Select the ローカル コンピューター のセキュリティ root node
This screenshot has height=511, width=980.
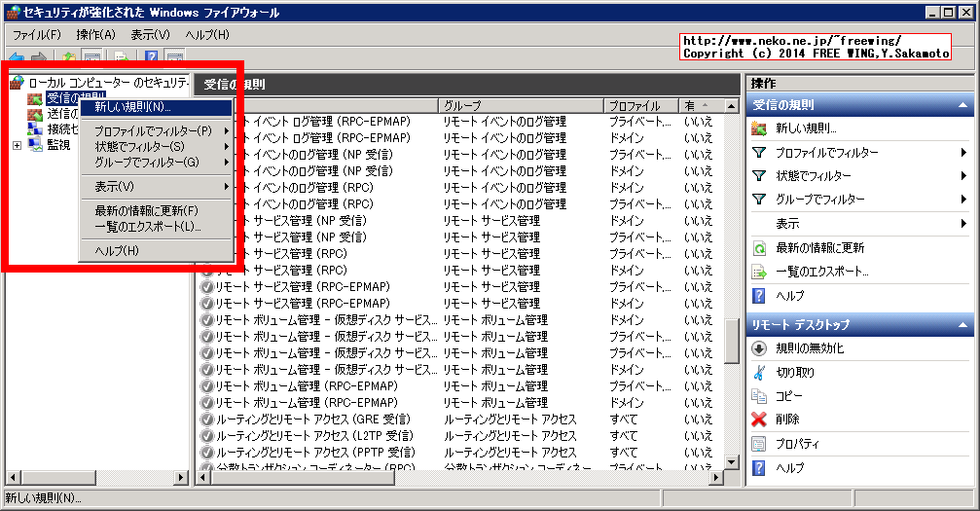[x=107, y=83]
